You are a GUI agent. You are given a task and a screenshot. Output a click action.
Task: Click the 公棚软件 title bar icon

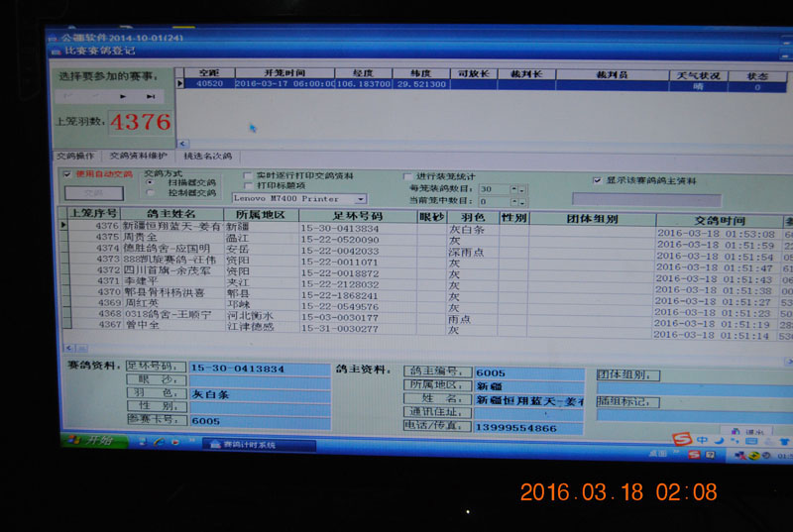point(54,39)
